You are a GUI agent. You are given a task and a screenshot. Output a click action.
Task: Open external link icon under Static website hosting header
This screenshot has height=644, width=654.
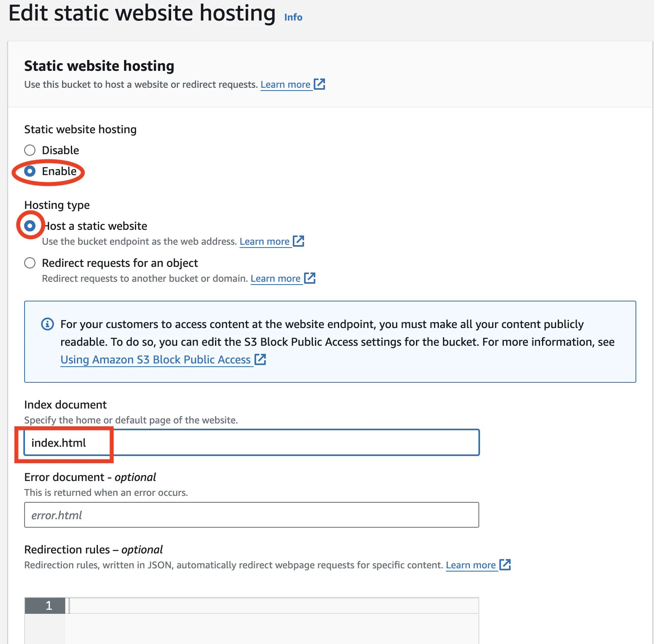(x=319, y=84)
